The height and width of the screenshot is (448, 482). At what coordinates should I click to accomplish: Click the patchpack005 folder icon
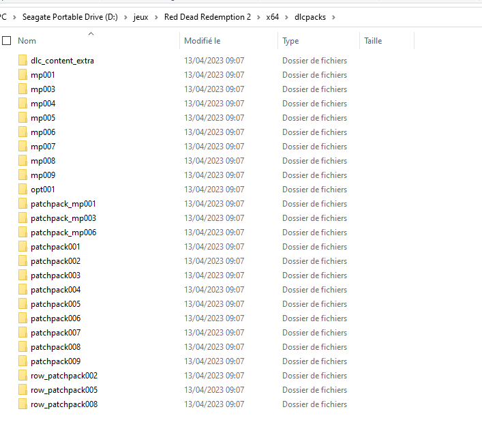pos(22,304)
